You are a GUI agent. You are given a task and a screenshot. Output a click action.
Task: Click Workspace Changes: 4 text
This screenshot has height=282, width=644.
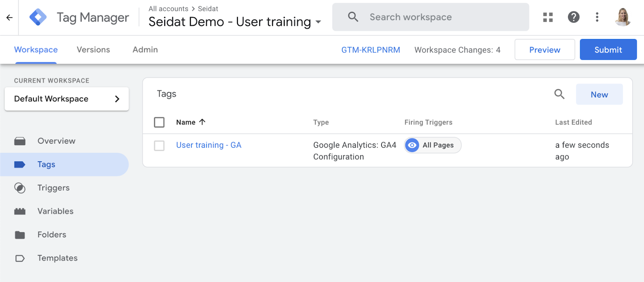[x=458, y=50]
